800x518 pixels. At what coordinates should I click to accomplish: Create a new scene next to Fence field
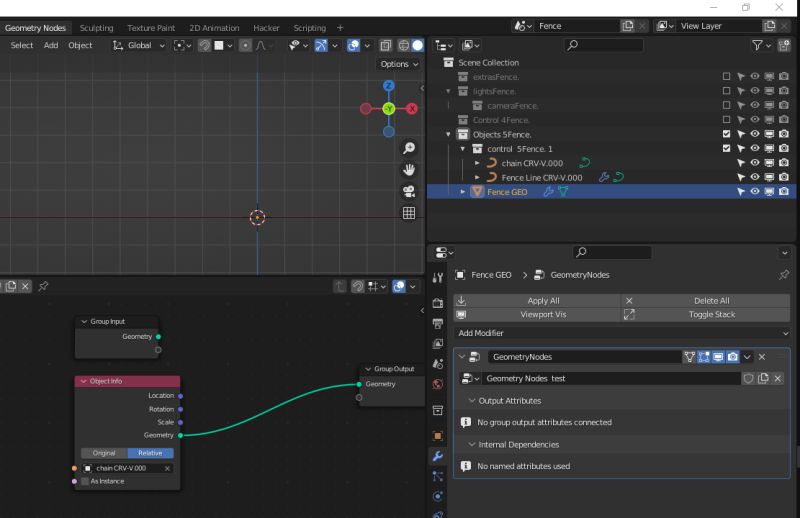pos(628,26)
